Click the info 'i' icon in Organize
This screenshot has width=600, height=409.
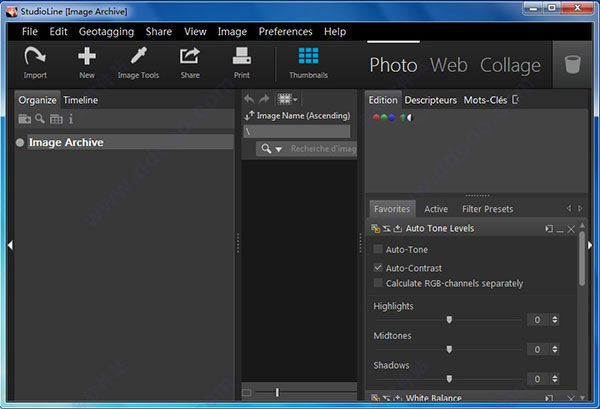pyautogui.click(x=71, y=119)
